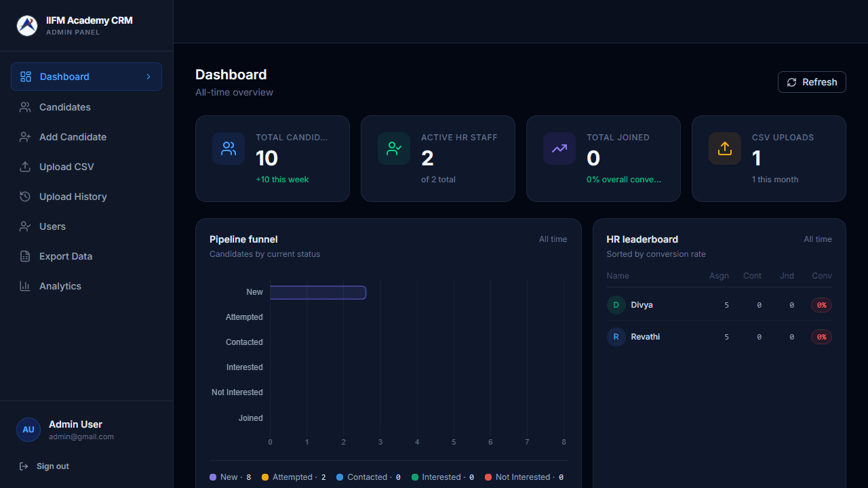868x488 pixels.
Task: Click the Pipeline funnel heading
Action: pyautogui.click(x=243, y=239)
